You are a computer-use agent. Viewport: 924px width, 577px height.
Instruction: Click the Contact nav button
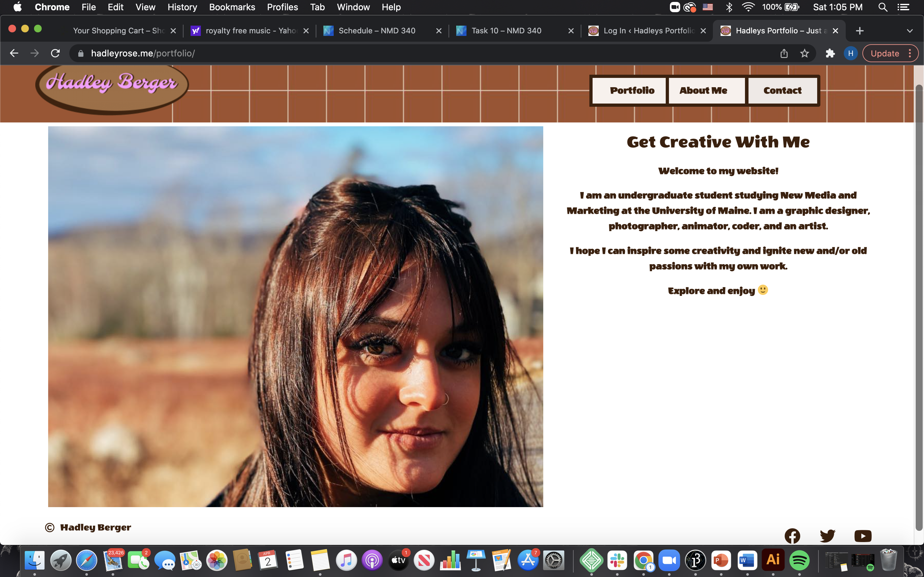(x=782, y=90)
